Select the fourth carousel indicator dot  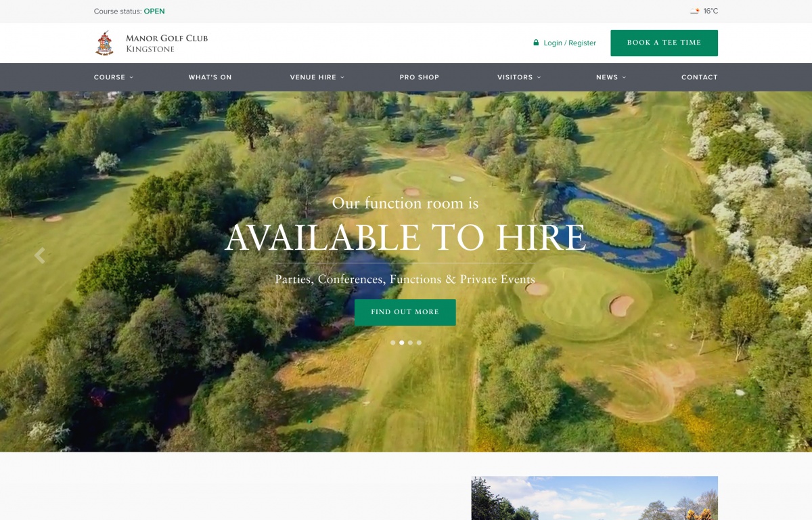pos(419,343)
